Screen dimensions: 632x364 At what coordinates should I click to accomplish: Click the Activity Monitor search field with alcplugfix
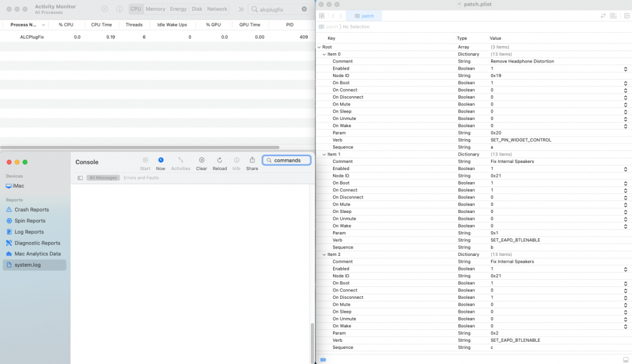(279, 9)
